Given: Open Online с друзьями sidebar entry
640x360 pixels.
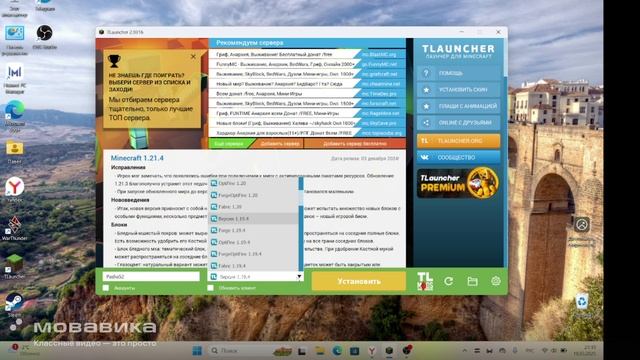Looking at the screenshot, I should point(458,122).
